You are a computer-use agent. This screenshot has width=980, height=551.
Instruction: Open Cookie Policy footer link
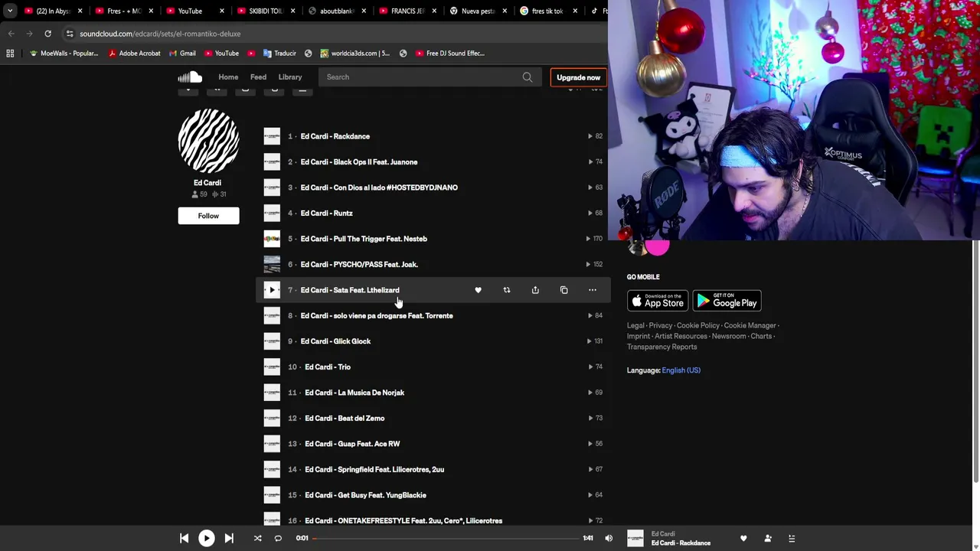coord(698,325)
